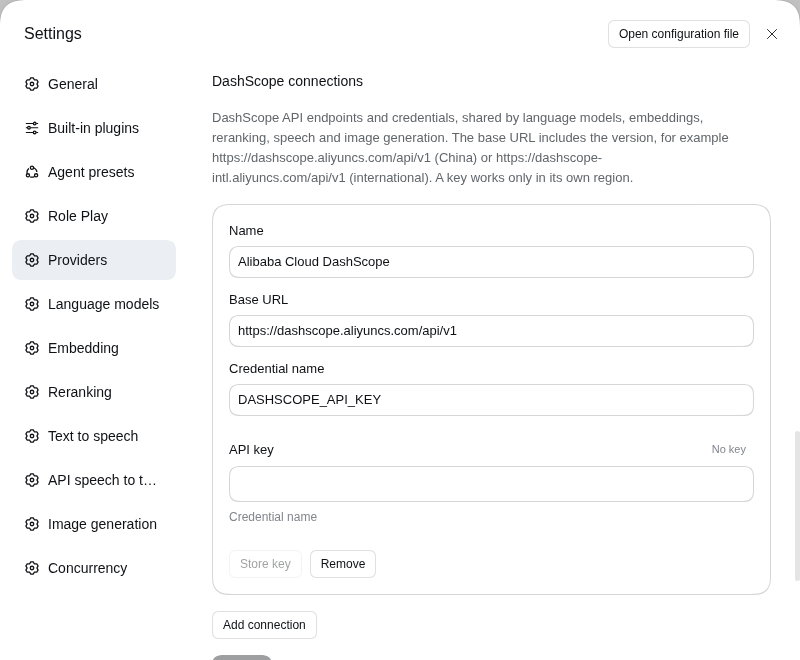This screenshot has width=800, height=660.
Task: Click the Settings title text
Action: pos(53,34)
